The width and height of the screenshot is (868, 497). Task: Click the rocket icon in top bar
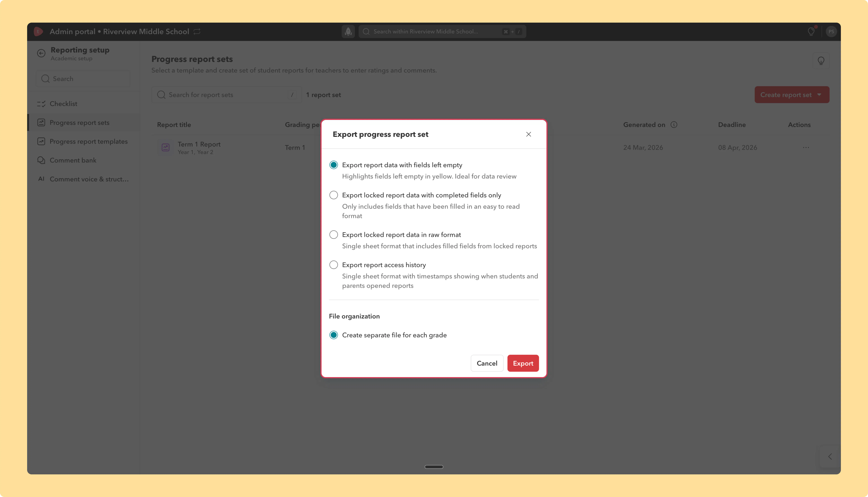[x=348, y=31]
